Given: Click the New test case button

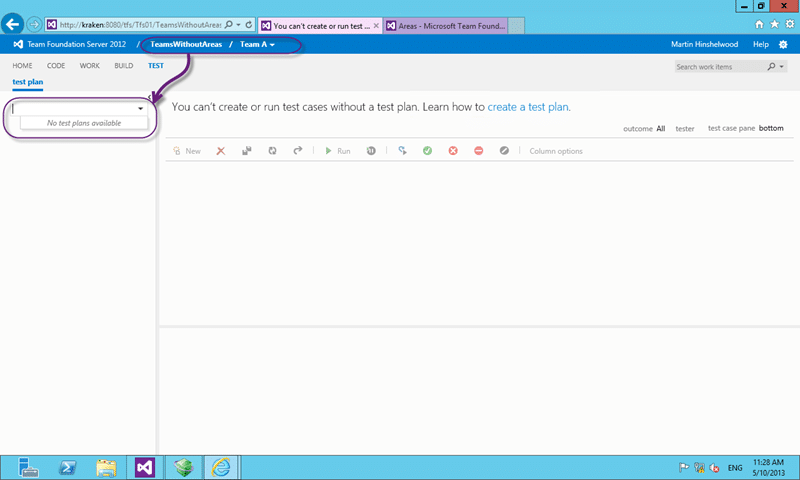Looking at the screenshot, I should point(187,151).
